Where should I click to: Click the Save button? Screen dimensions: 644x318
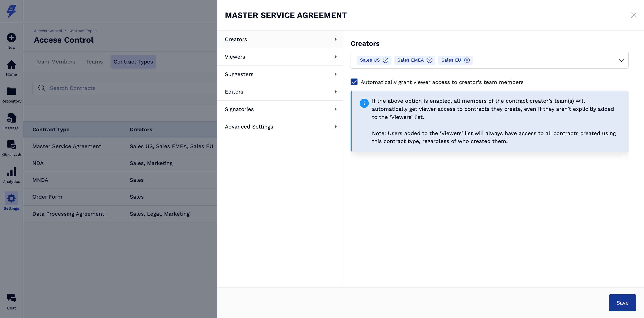[622, 303]
